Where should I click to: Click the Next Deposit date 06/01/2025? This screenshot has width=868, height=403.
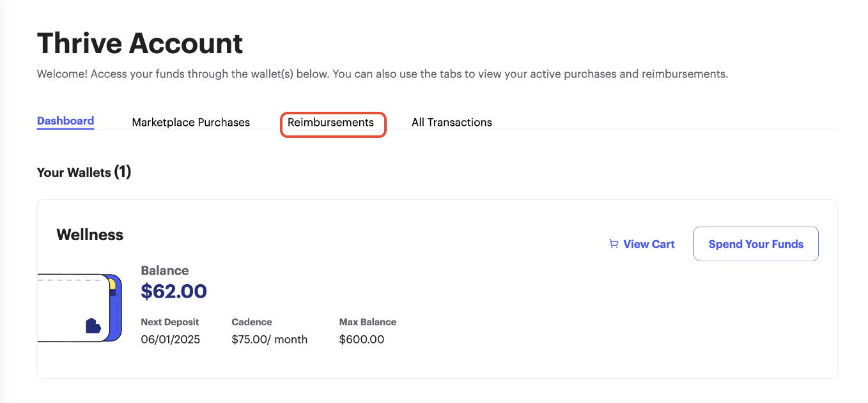170,339
